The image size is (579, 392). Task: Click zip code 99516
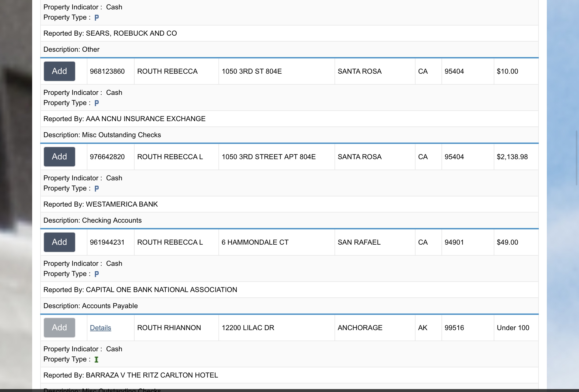(454, 328)
